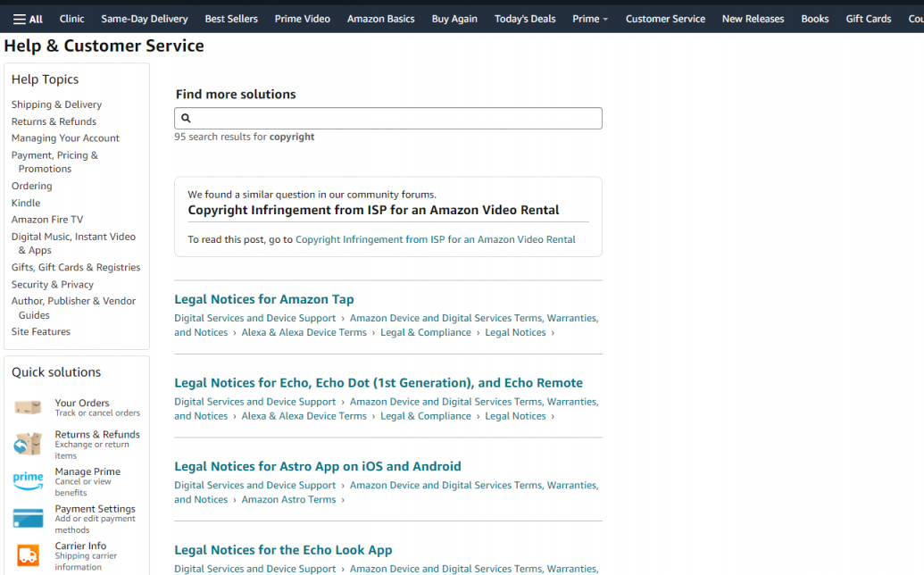Click the Quick solutions sidebar heading

(x=56, y=372)
